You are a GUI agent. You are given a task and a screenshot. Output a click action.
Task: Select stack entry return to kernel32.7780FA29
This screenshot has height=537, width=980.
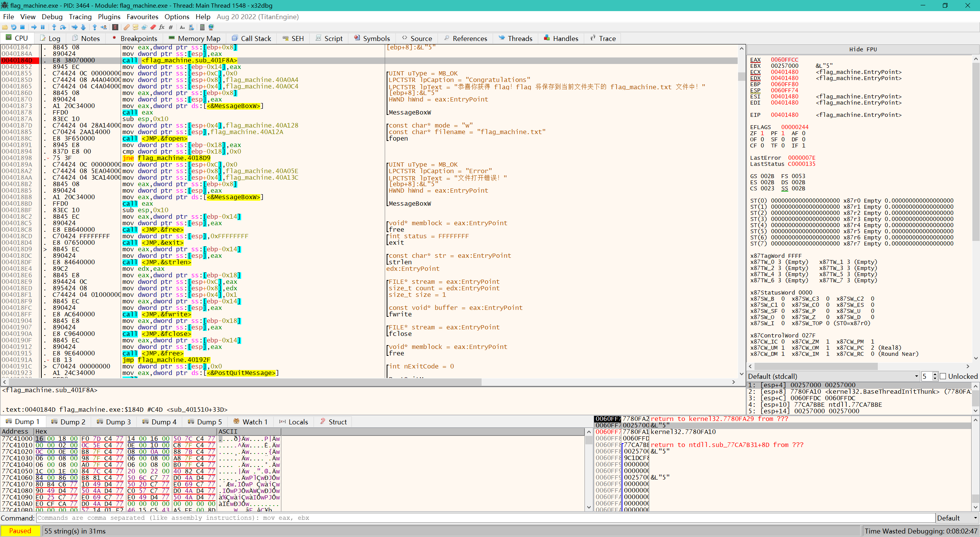[x=719, y=419]
